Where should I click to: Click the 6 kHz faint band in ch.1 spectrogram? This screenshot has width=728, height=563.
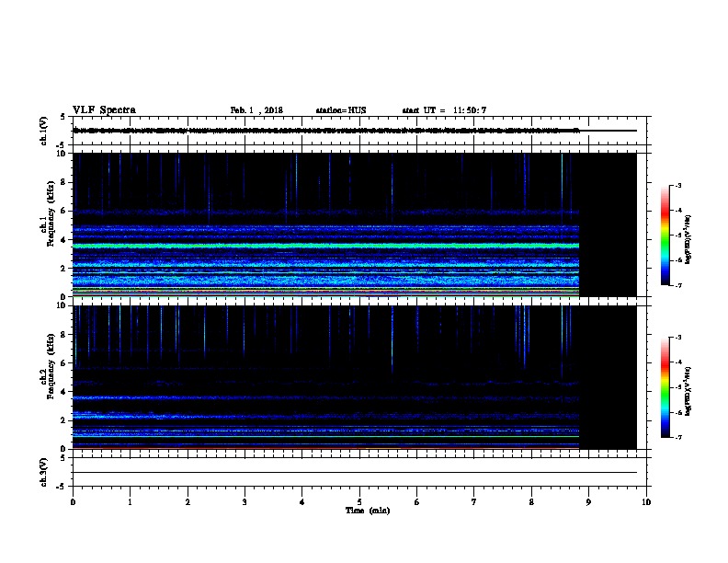pos(326,212)
